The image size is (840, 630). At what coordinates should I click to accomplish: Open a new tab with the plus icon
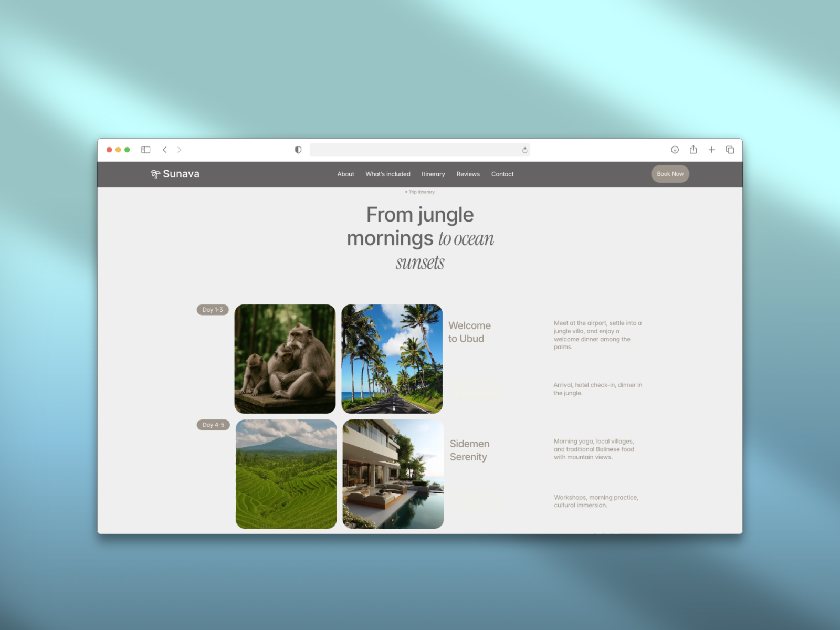pyautogui.click(x=711, y=150)
